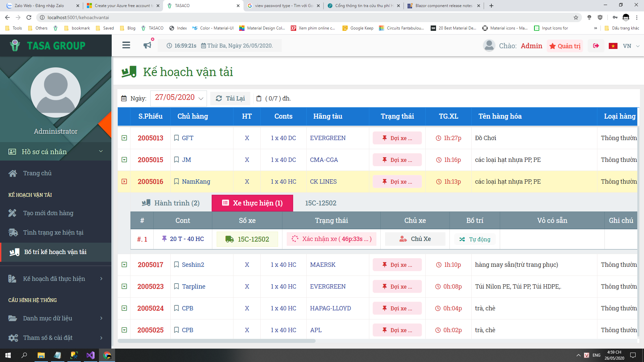Expand Danh mục dữ liệu submenu

tap(56, 318)
